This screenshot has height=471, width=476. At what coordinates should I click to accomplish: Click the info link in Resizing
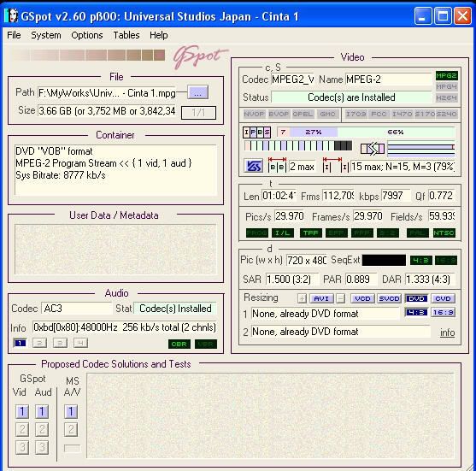[448, 333]
